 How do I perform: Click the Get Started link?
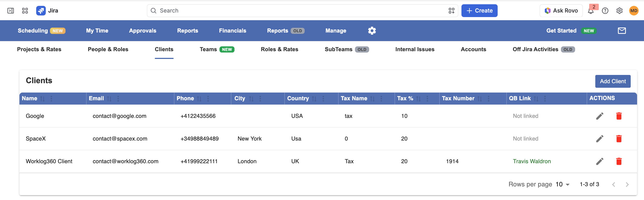pyautogui.click(x=561, y=31)
